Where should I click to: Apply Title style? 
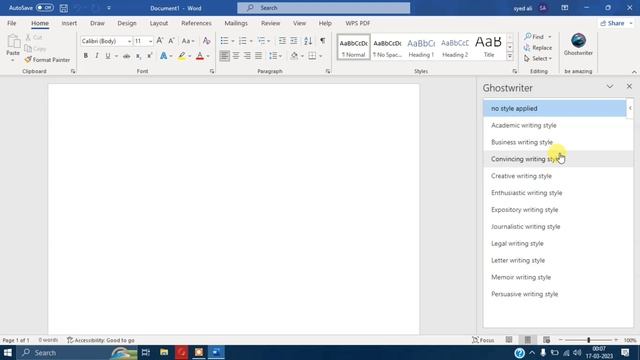(489, 47)
